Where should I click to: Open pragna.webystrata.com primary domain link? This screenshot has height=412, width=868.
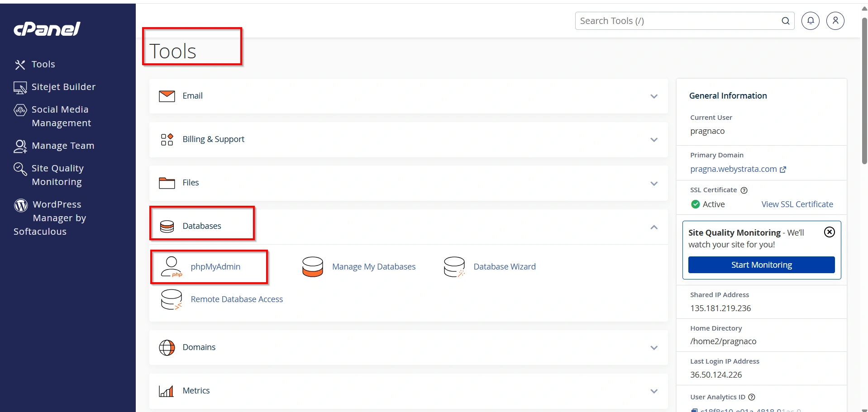pyautogui.click(x=734, y=169)
